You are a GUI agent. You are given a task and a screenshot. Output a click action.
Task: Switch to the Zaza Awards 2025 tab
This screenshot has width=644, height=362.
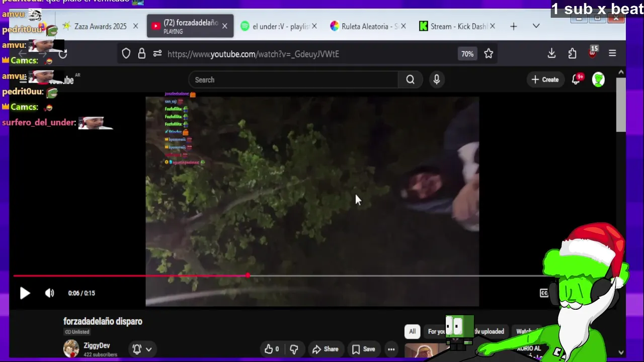click(100, 26)
